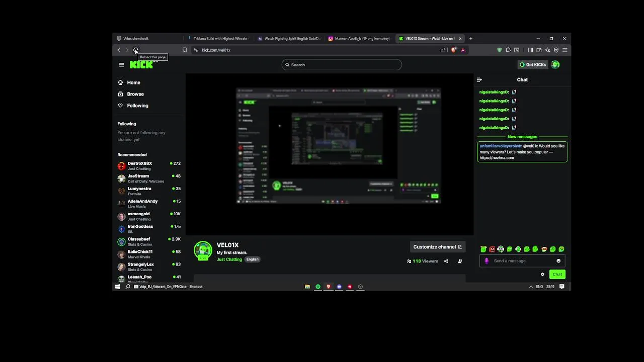Open chat settings gear

click(542, 275)
